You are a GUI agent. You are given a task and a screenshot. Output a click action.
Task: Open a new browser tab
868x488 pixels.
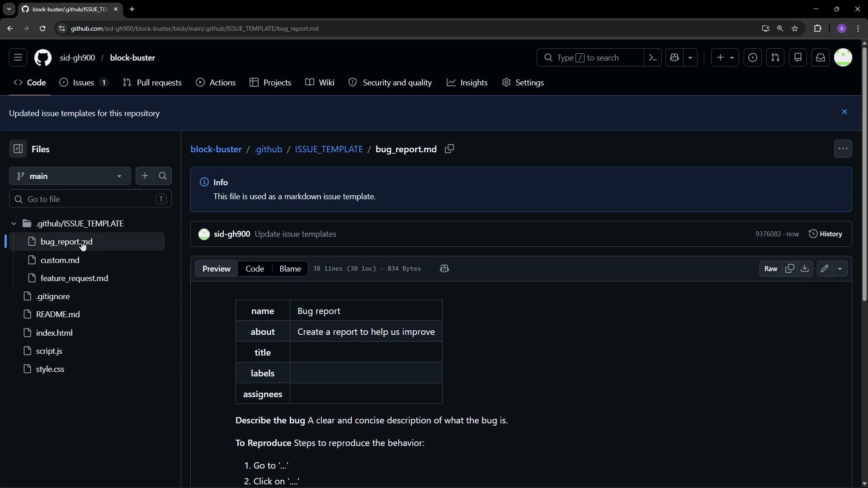click(x=132, y=9)
